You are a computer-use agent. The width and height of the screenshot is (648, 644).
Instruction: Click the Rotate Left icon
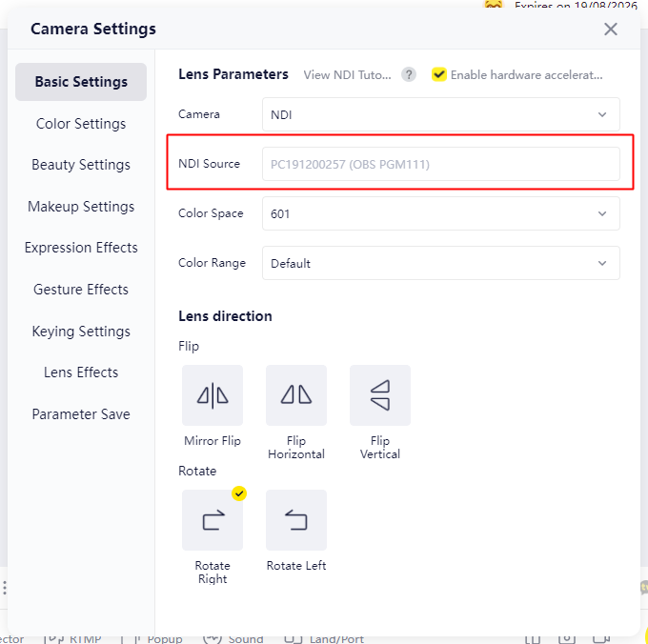tap(296, 520)
